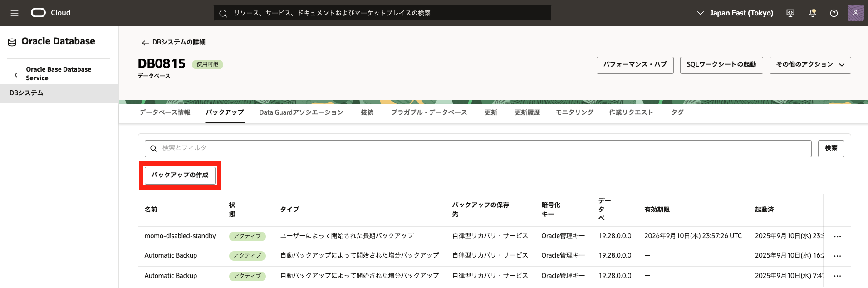Viewport: 868px width, 288px height.
Task: Click the Oracle Cloud logo
Action: tap(39, 13)
